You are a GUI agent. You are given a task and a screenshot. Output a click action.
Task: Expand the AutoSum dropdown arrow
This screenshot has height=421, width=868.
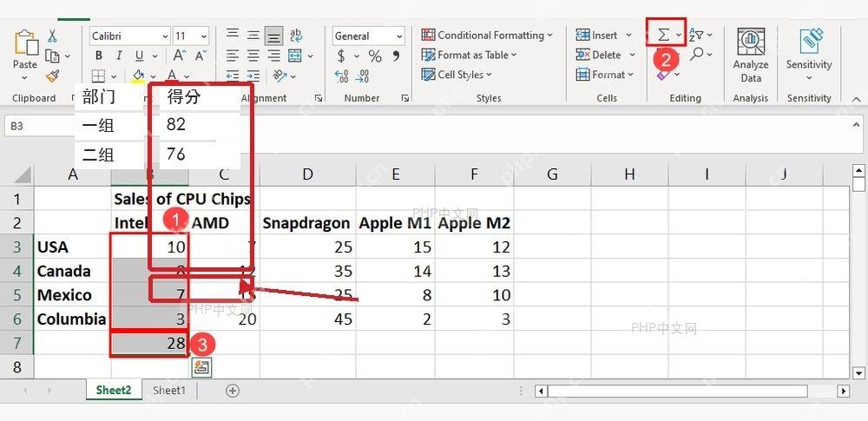click(x=679, y=36)
